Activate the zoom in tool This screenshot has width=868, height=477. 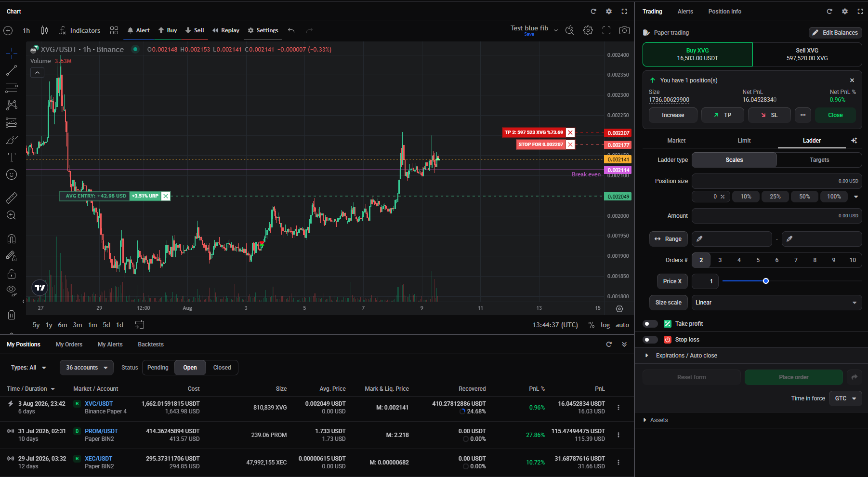[x=12, y=215]
